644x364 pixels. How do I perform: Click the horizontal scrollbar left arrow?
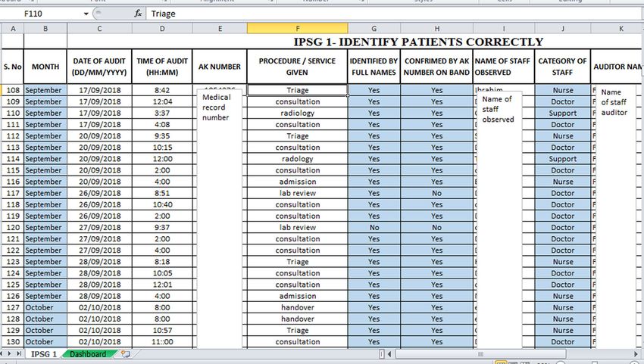(389, 353)
